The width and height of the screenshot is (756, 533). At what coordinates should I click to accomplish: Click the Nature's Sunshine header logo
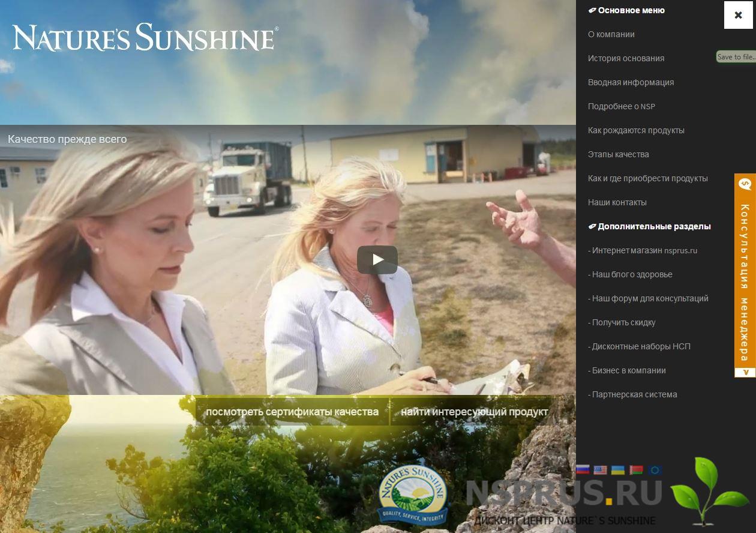click(x=145, y=37)
